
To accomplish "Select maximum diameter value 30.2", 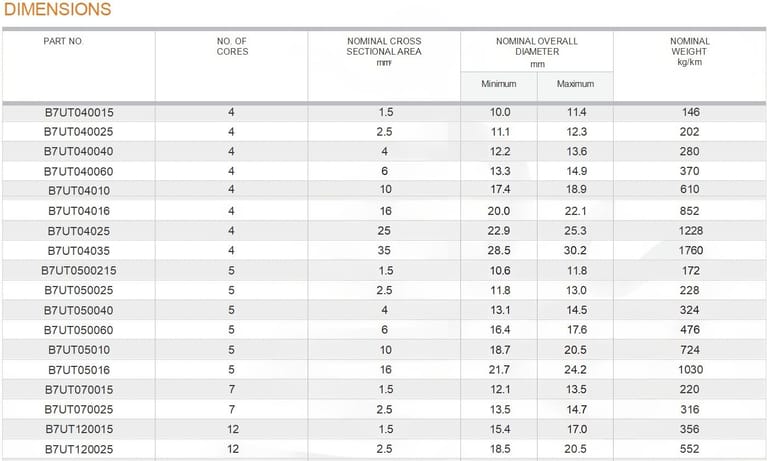I will tap(575, 250).
